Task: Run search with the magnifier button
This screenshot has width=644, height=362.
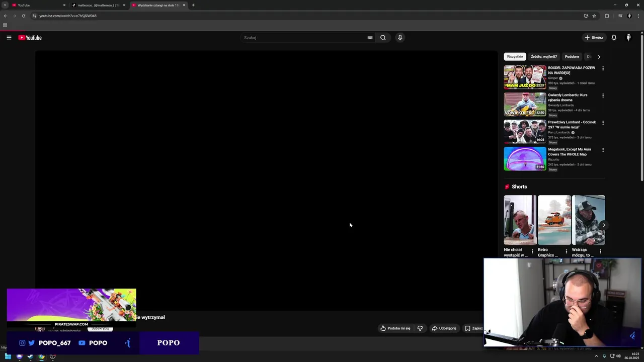Action: pos(383,38)
